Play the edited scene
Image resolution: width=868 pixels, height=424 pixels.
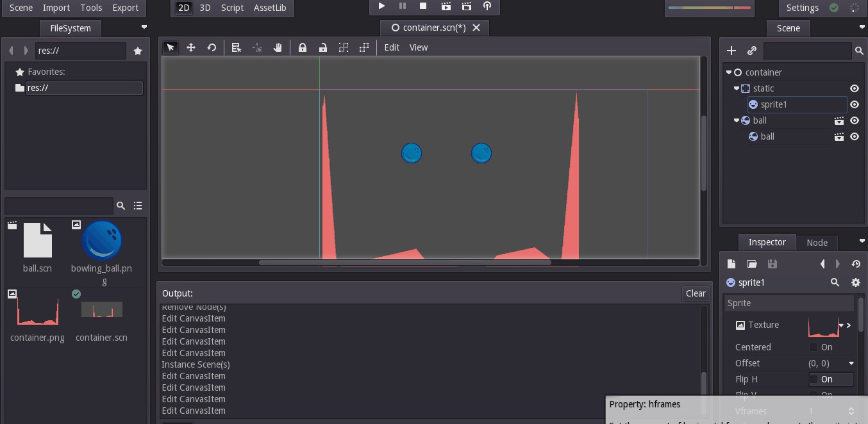click(x=446, y=6)
